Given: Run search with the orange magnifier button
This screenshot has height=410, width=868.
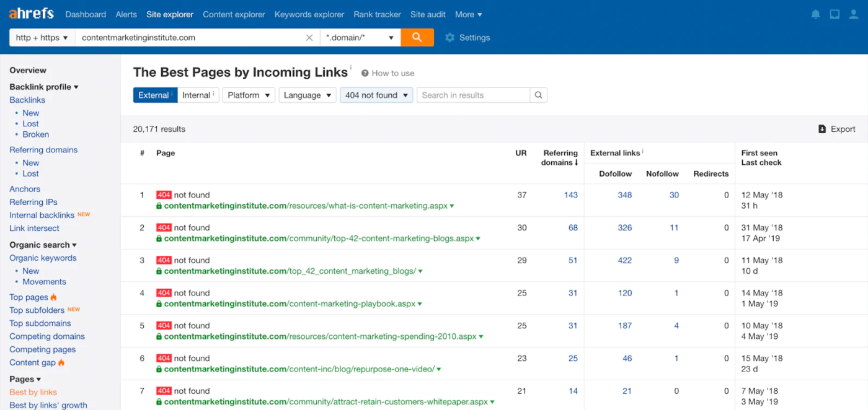Looking at the screenshot, I should [417, 37].
